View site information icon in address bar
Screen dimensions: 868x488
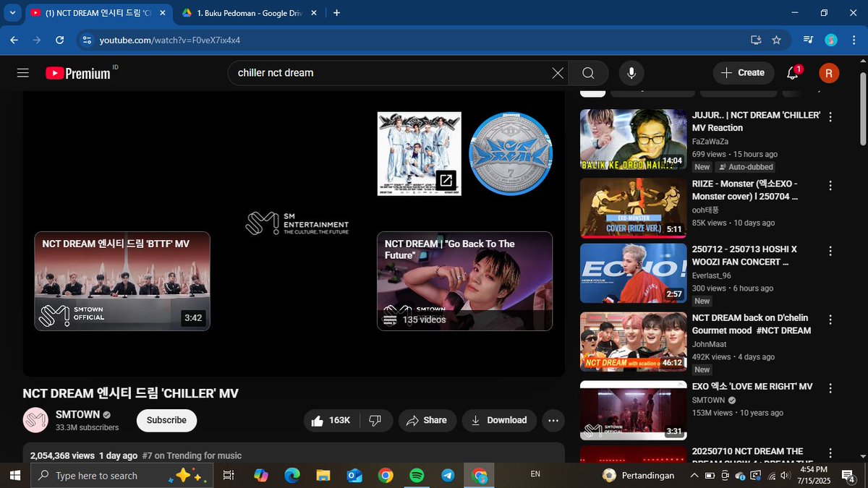click(x=86, y=40)
